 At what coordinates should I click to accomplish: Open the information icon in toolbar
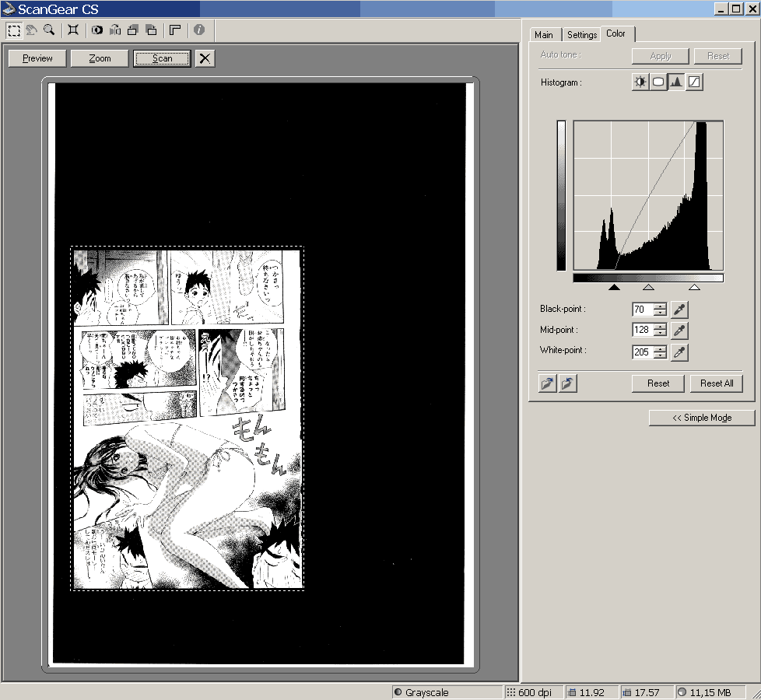pos(199,30)
